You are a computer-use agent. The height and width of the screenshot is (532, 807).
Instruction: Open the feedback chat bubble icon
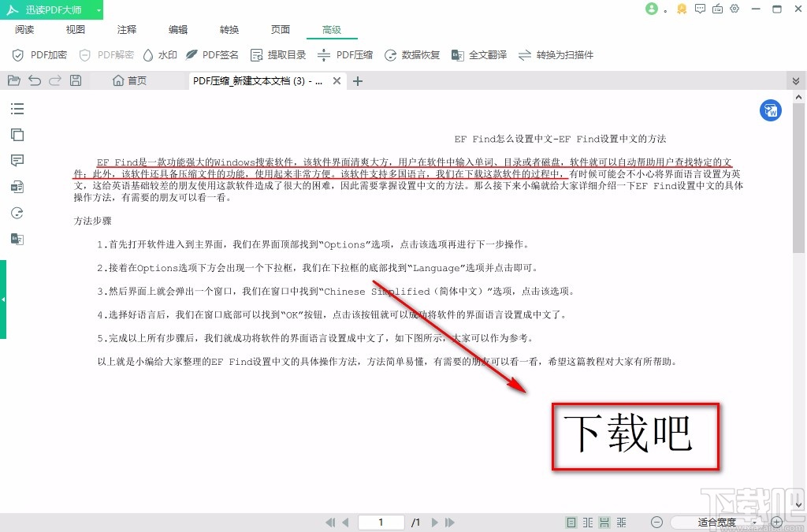700,9
